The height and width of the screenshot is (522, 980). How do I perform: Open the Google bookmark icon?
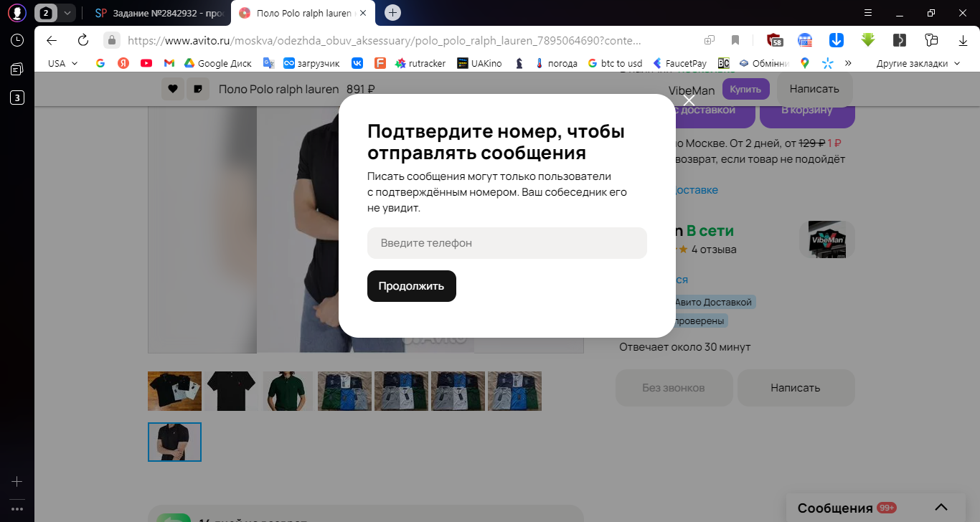point(100,63)
